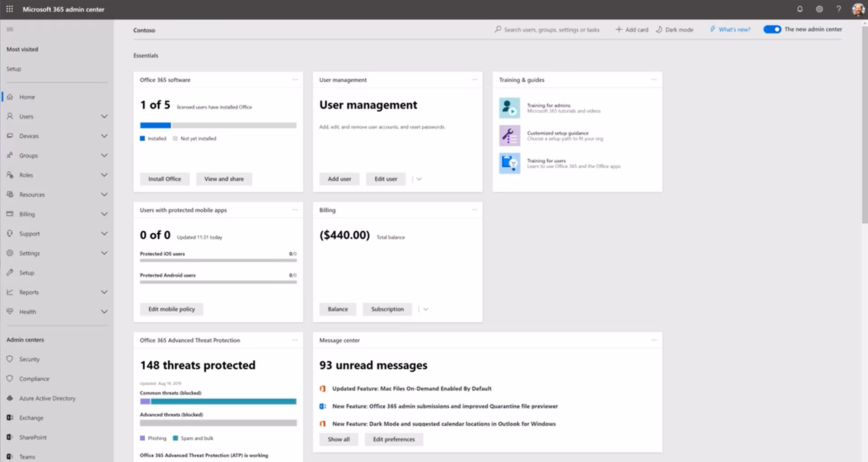Open the What's new? link

click(730, 29)
